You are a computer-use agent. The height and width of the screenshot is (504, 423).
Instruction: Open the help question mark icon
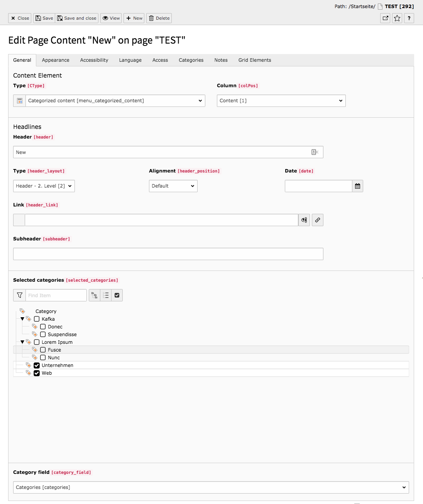pos(409,18)
